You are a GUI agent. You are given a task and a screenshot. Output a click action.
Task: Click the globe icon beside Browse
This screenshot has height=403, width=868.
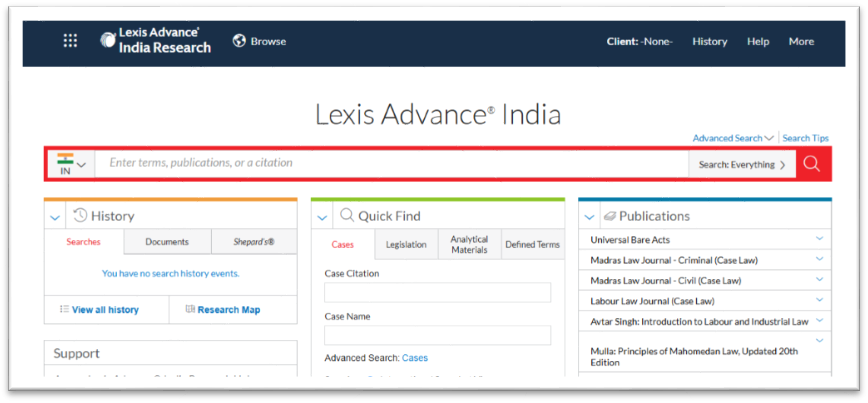[x=239, y=41]
